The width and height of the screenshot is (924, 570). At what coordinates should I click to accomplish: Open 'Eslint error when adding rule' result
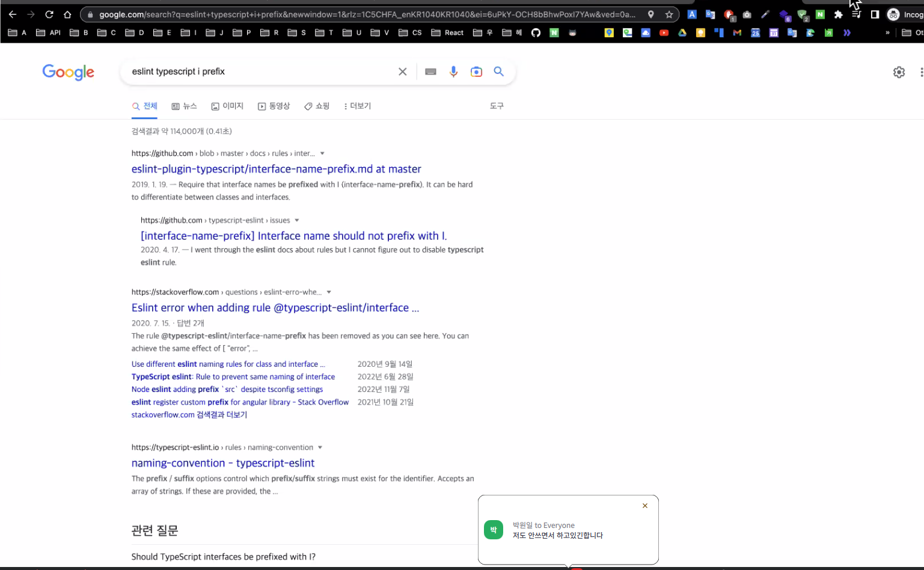[275, 307]
